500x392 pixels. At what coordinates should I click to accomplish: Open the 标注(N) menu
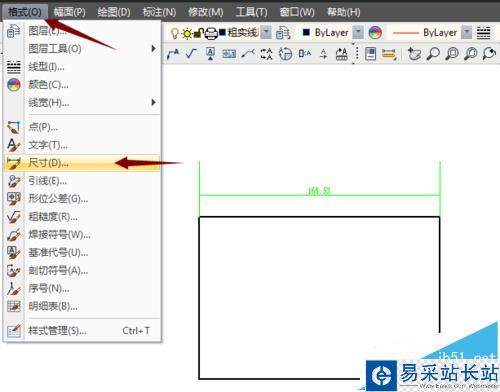tap(159, 12)
